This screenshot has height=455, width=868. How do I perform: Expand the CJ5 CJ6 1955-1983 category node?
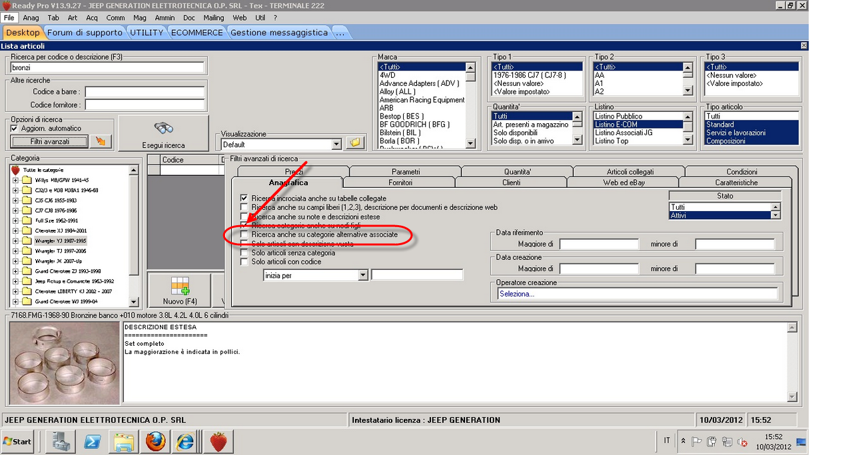(15, 201)
